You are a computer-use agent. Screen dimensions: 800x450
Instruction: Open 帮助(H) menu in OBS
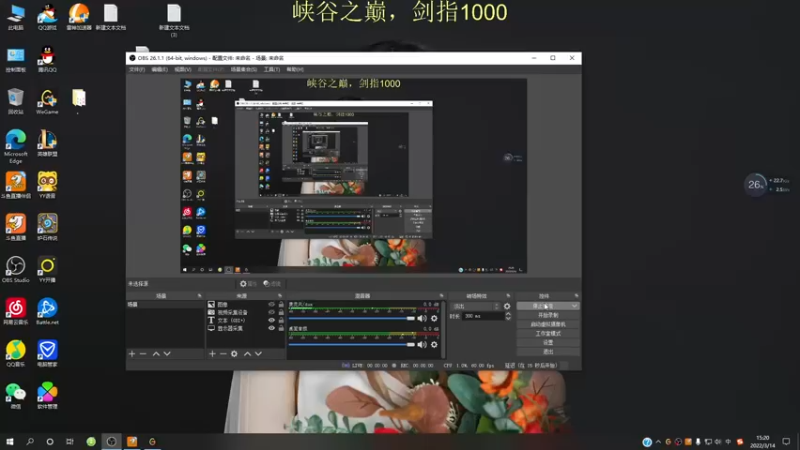coord(295,69)
